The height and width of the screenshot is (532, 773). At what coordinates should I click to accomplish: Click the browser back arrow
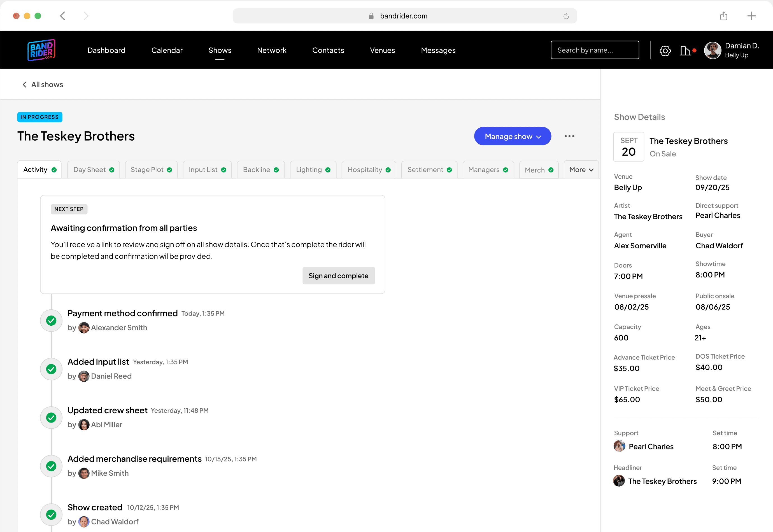63,16
